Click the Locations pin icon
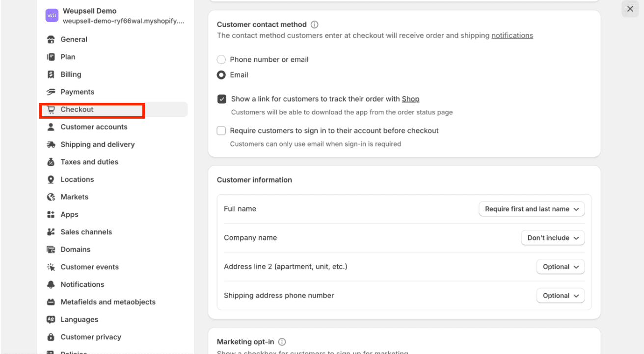644x354 pixels. (51, 179)
